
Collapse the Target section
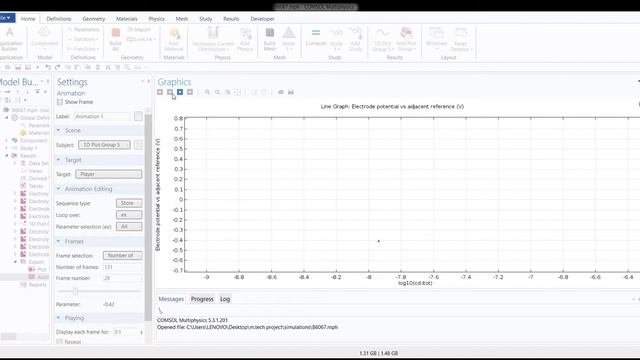[59, 160]
